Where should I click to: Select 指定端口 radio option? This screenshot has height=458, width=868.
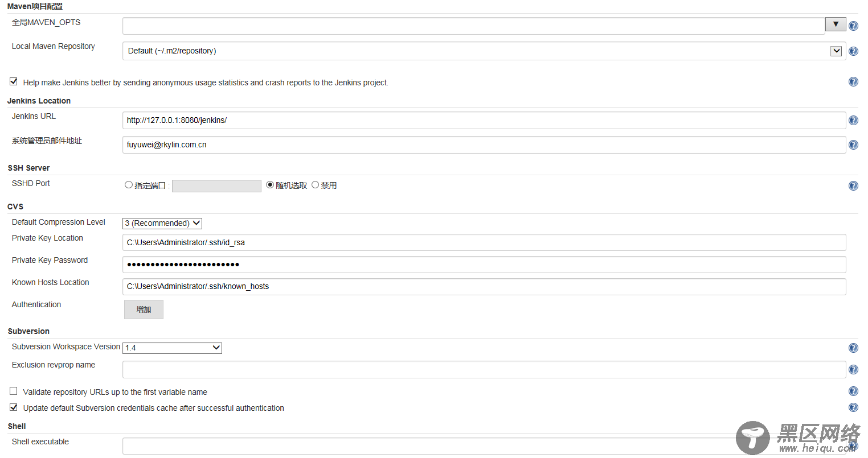[129, 185]
